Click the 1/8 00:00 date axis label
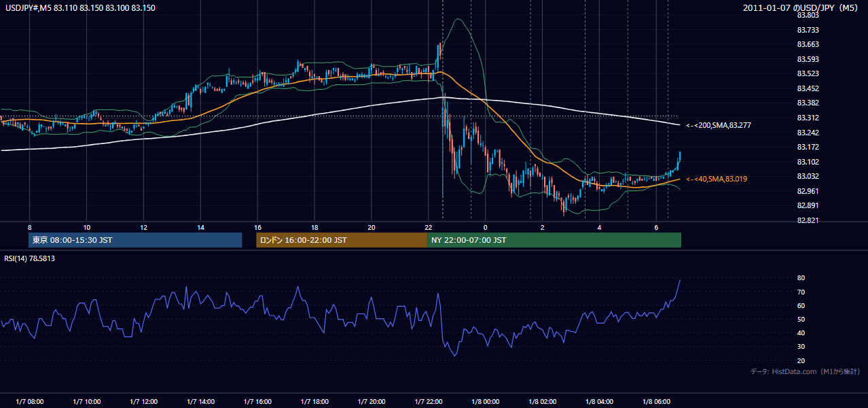The width and height of the screenshot is (868, 408). coord(486,402)
